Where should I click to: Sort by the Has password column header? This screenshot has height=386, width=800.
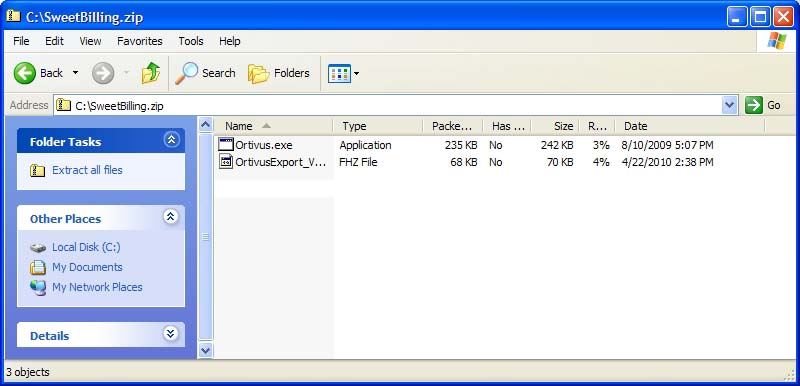(507, 126)
